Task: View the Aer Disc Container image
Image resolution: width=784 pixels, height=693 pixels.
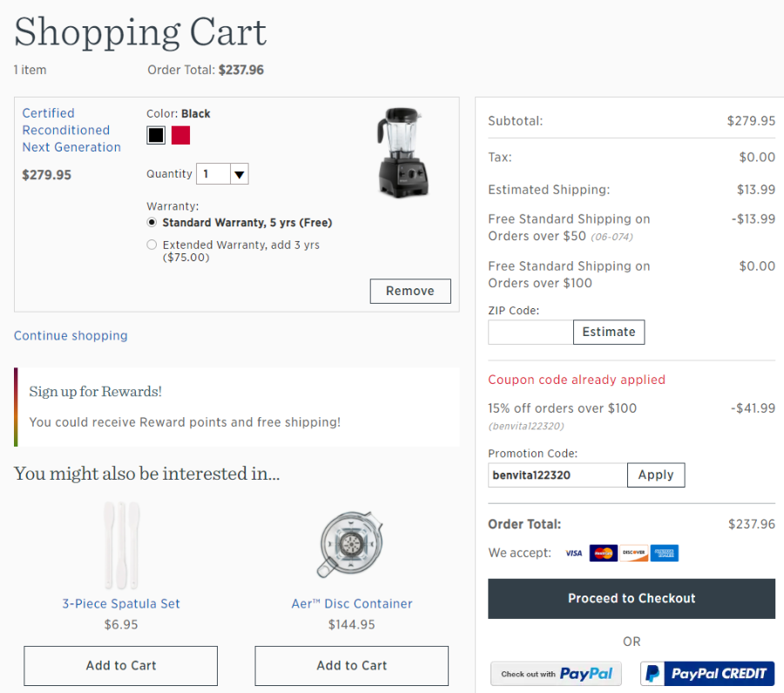Action: tap(352, 544)
